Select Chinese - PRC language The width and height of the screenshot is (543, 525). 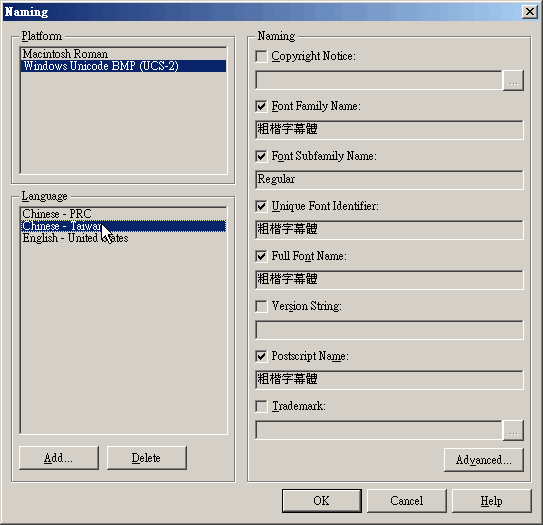[x=123, y=214]
